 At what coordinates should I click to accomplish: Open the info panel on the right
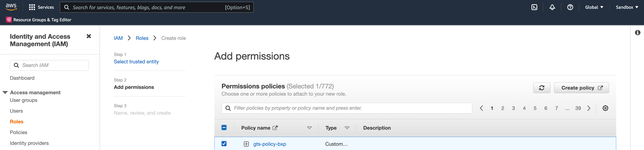pyautogui.click(x=638, y=32)
